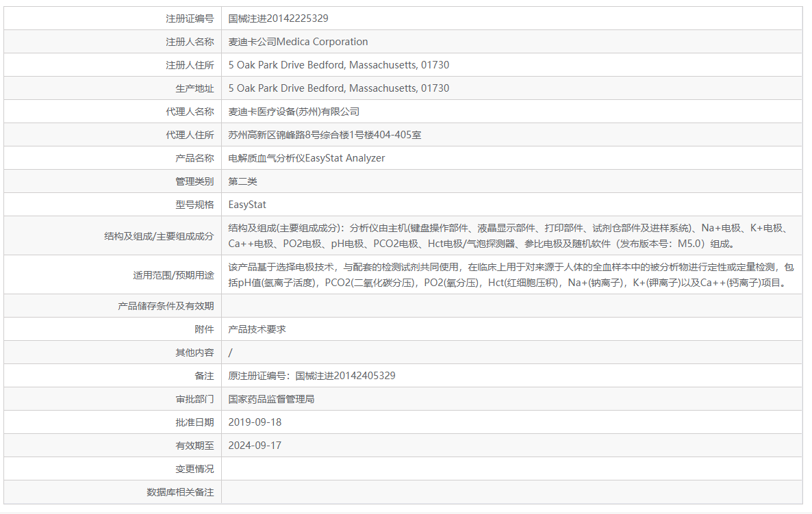Select approval date 2019-09-18
The image size is (812, 514).
[x=255, y=422]
